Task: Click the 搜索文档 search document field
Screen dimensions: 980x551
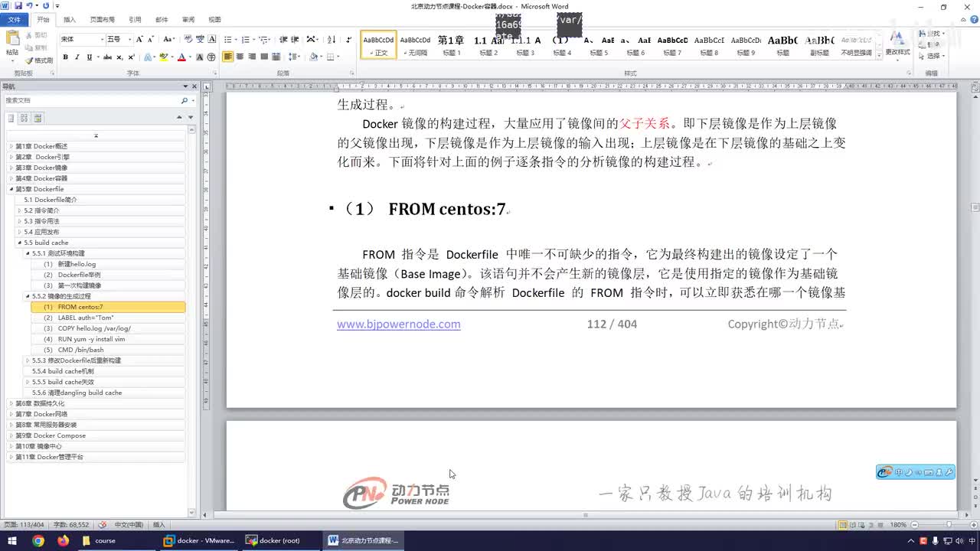Action: tap(90, 100)
